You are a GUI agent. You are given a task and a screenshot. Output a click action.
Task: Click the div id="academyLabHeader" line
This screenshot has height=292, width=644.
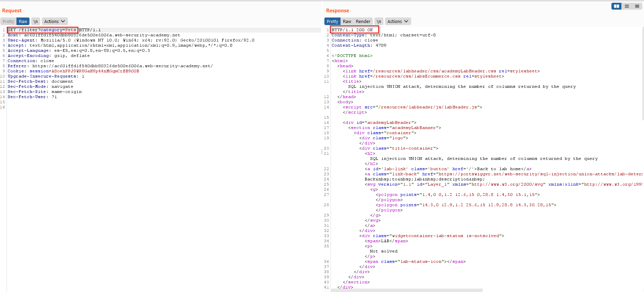click(x=380, y=122)
